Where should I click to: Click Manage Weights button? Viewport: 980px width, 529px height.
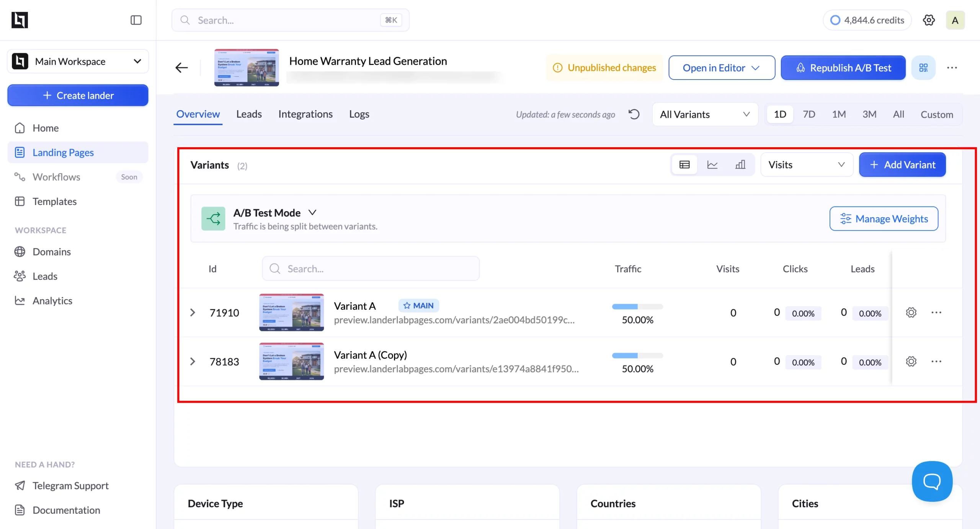coord(884,218)
